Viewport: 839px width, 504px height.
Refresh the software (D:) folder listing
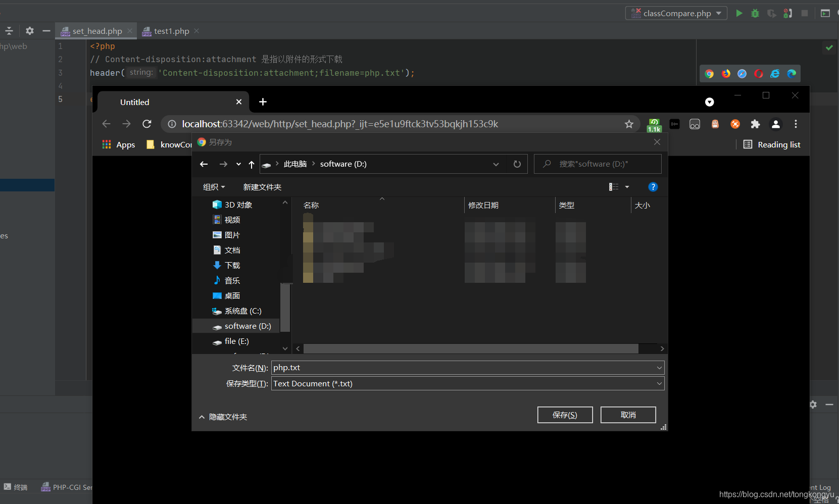tap(517, 164)
